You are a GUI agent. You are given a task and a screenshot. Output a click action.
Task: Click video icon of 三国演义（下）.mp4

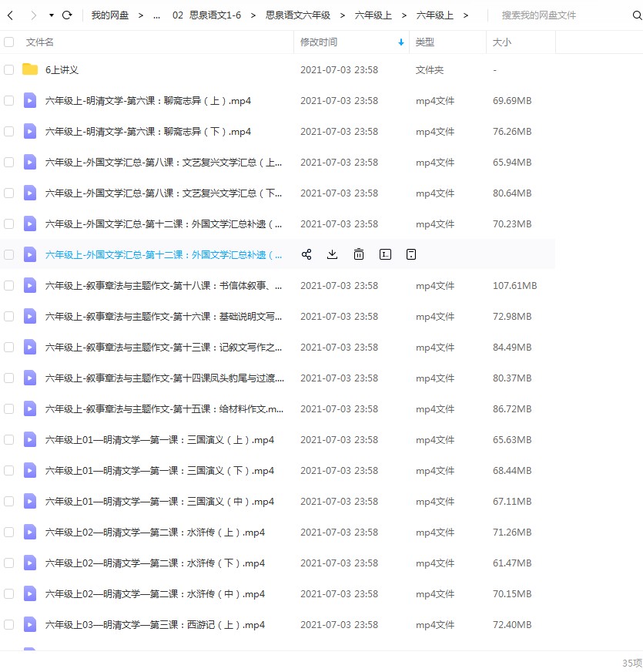[x=29, y=471]
